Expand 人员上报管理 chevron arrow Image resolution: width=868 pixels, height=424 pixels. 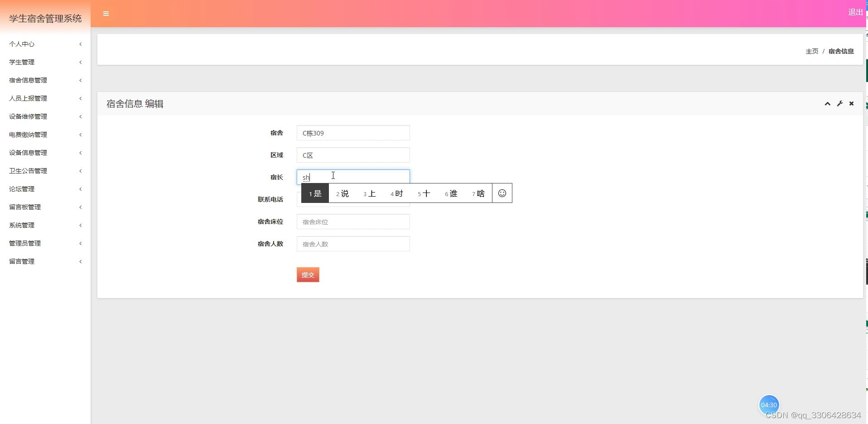(x=81, y=98)
